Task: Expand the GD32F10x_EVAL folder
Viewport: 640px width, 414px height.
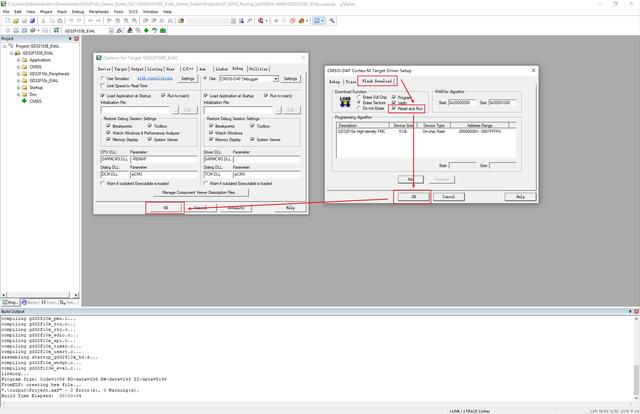Action: 18,80
